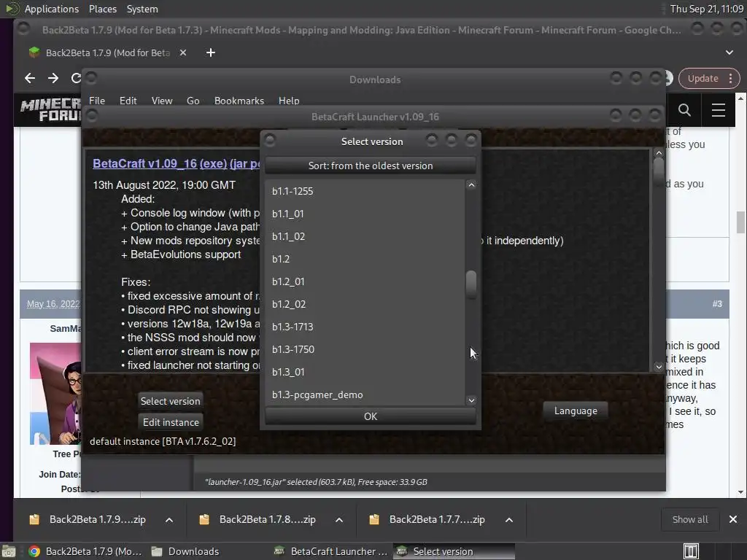Select version b1.3-1750 in list
This screenshot has width=747, height=560.
click(365, 349)
